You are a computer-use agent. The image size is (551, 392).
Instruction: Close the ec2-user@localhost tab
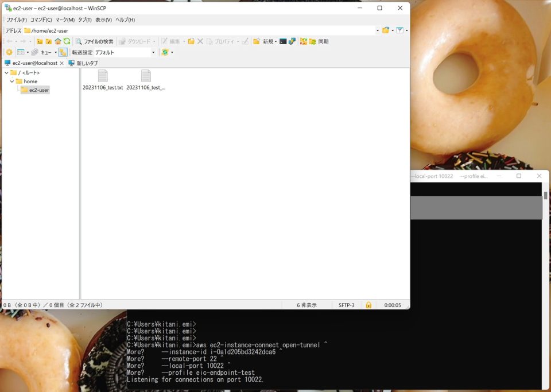[x=62, y=63]
